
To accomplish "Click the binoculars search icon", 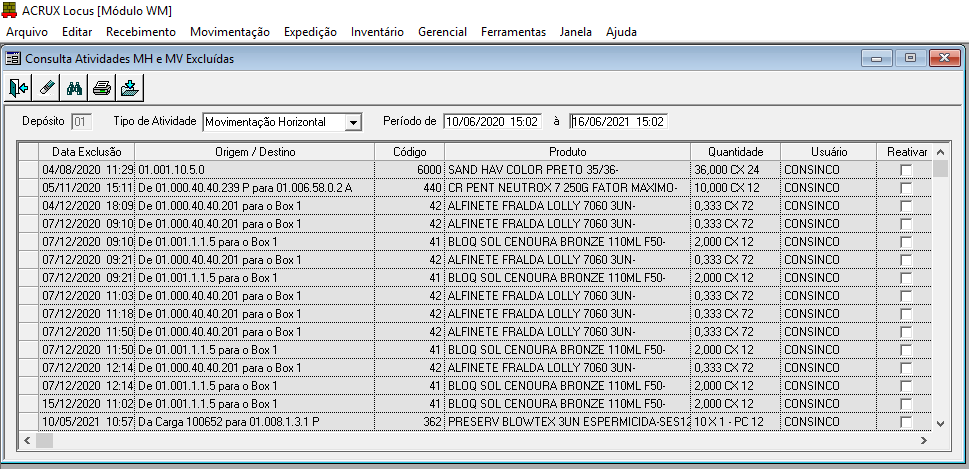I will coord(75,88).
